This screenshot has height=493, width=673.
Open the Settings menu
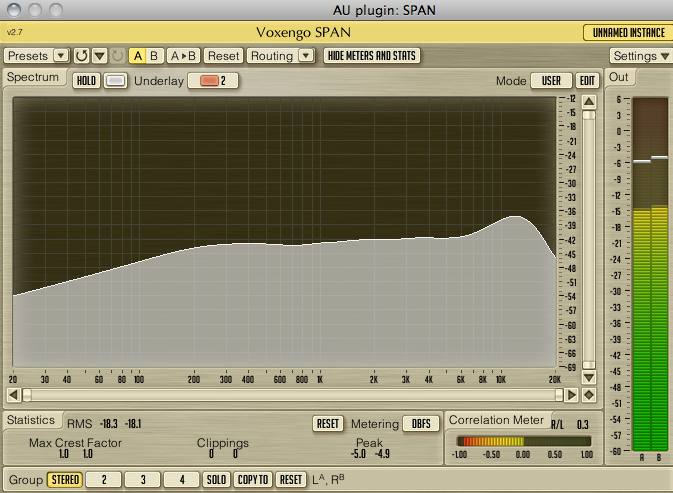(641, 56)
